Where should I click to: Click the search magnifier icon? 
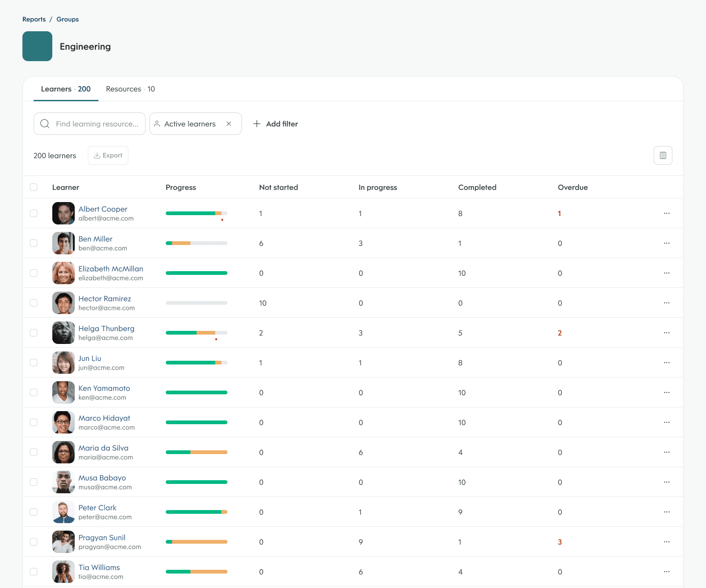pos(45,124)
